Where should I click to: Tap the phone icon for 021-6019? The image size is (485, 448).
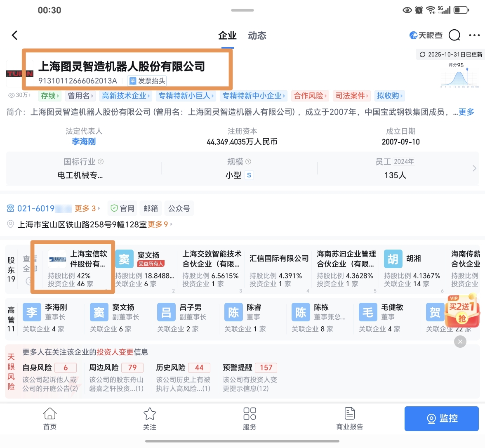pos(11,208)
